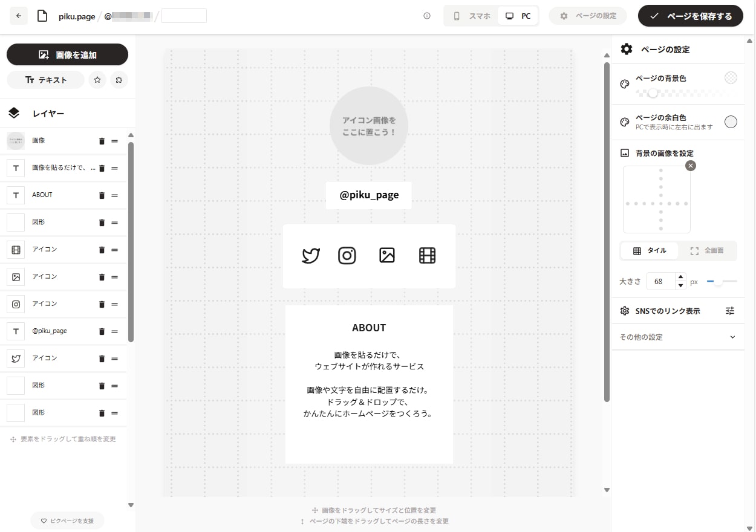Switch preview to スマホ mode

[472, 16]
